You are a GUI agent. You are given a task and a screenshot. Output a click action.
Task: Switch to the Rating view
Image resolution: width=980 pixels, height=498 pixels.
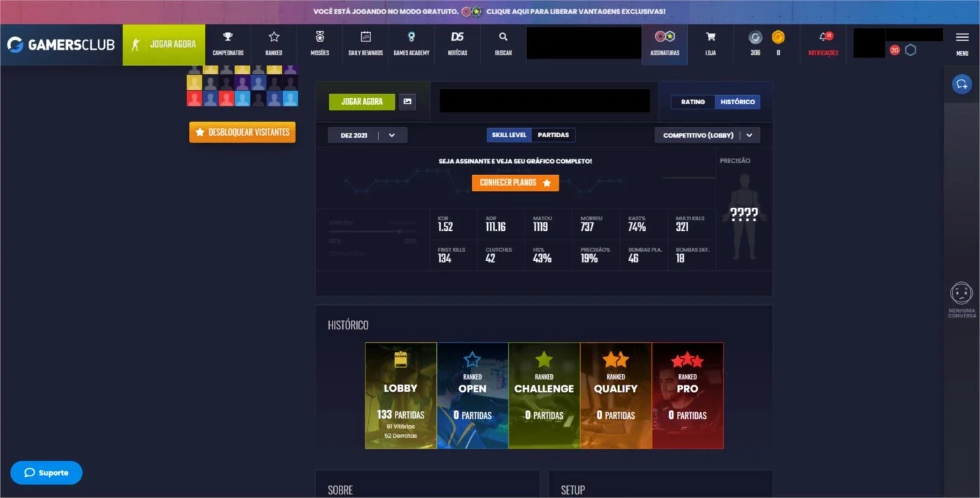pos(693,102)
